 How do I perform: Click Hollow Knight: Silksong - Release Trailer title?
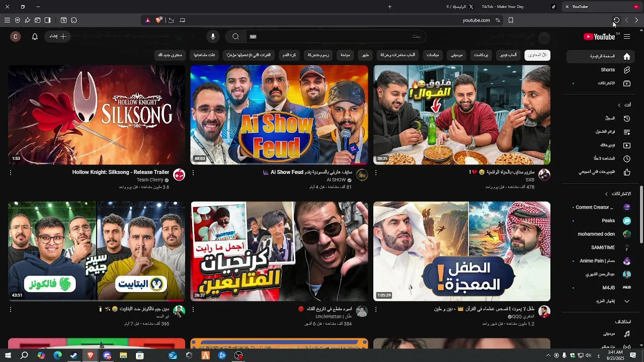121,172
